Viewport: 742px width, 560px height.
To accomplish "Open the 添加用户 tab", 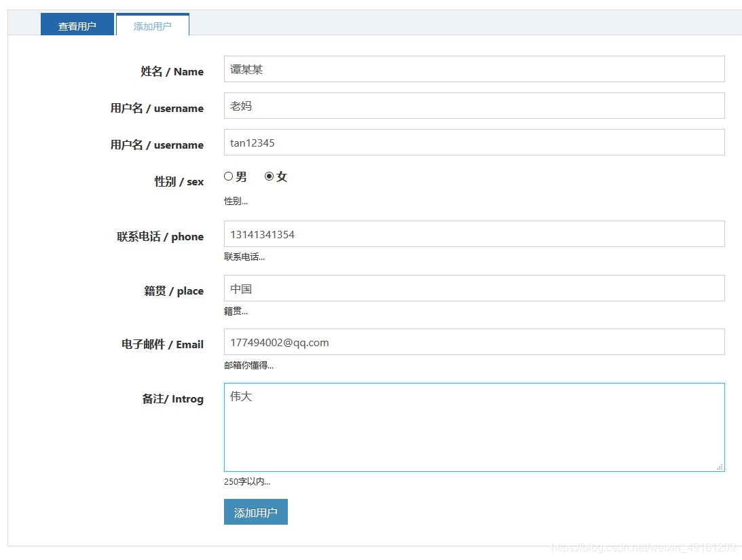I will pyautogui.click(x=152, y=24).
